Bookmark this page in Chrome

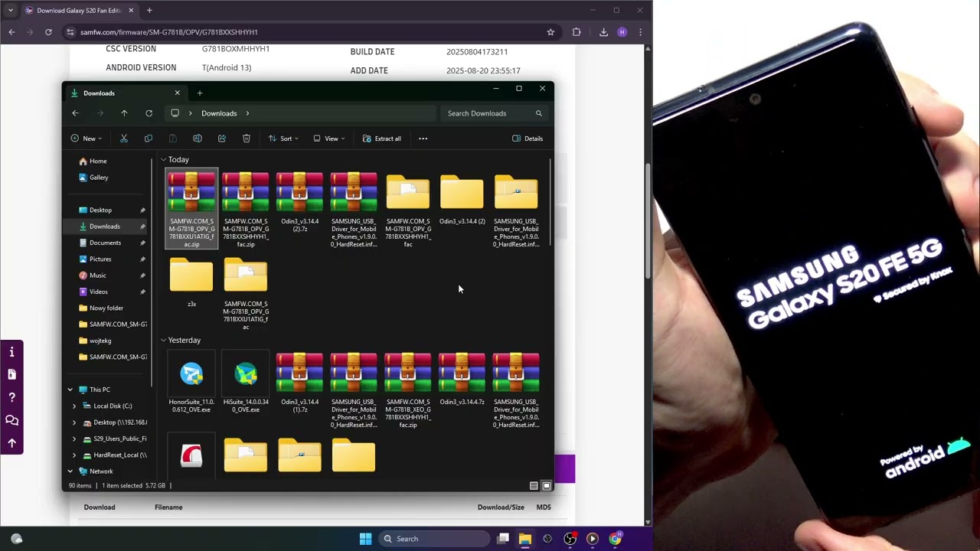click(550, 32)
